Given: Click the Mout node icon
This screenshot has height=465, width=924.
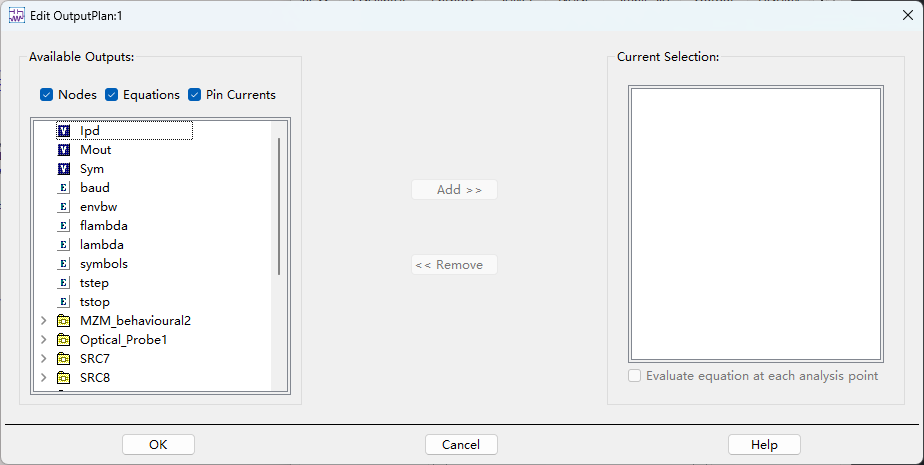Looking at the screenshot, I should [x=64, y=150].
